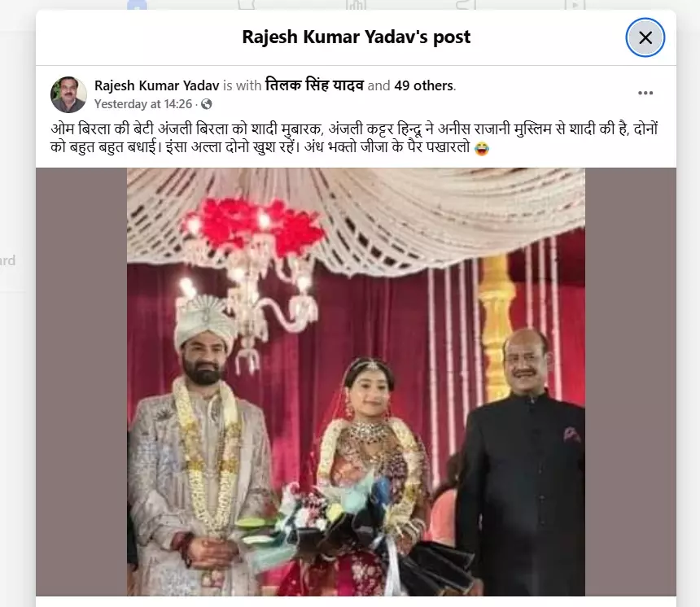
Task: Open the 'Yesterday at 14:26' timestamp link
Action: pos(143,104)
